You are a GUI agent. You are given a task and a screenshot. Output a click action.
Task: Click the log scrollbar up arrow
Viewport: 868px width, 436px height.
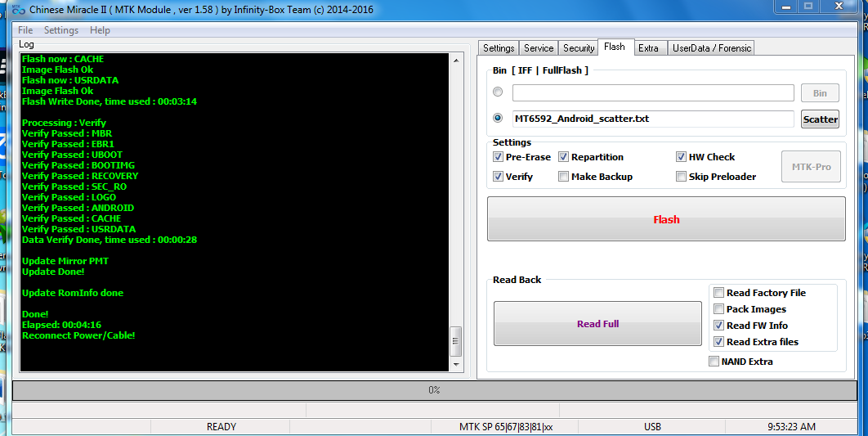(456, 60)
